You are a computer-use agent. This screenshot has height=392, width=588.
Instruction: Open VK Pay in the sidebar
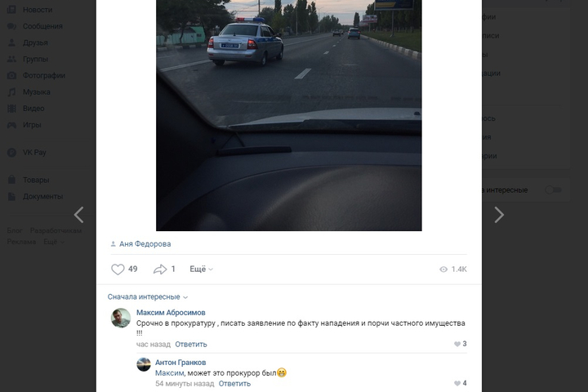(x=34, y=152)
